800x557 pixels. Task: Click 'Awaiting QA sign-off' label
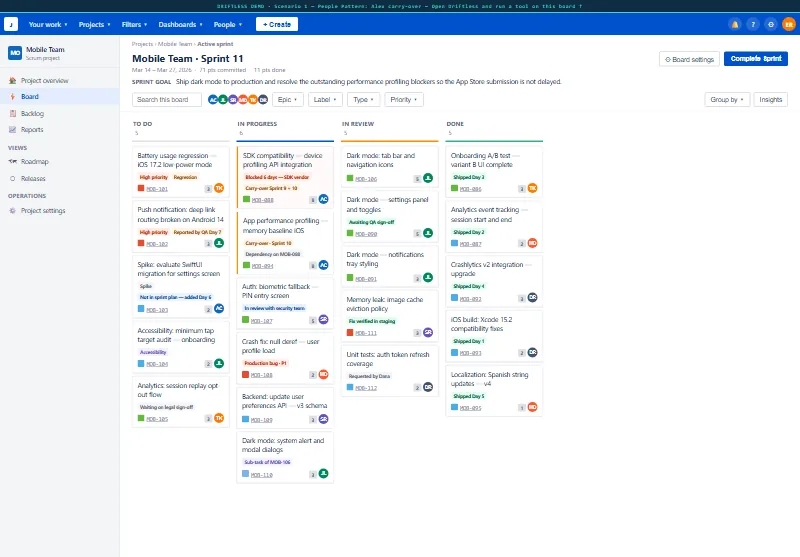[x=371, y=222]
